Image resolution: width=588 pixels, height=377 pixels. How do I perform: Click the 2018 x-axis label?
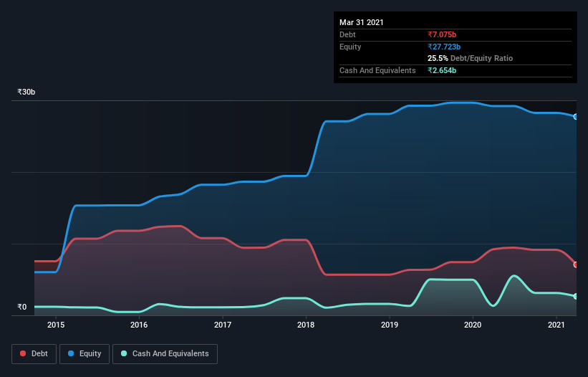point(306,325)
